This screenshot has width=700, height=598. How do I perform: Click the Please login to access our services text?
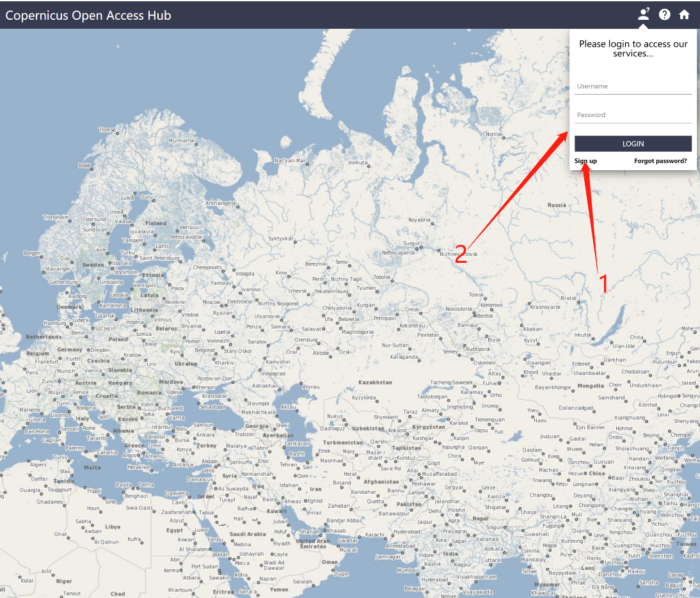(x=633, y=49)
